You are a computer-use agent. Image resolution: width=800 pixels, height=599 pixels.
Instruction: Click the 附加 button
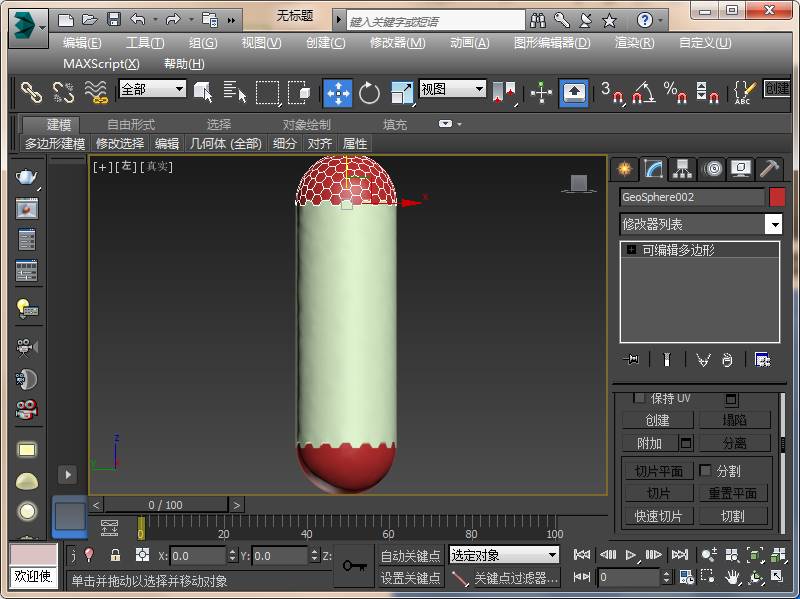click(650, 443)
